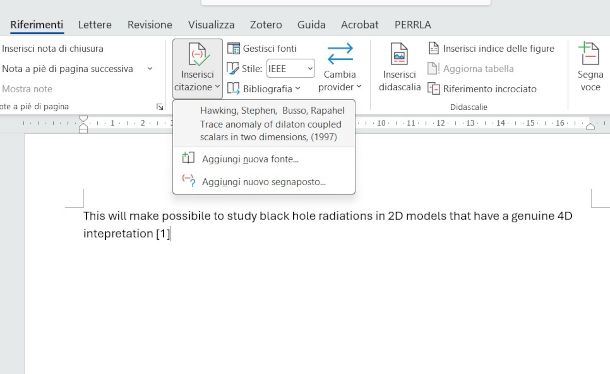Image resolution: width=610 pixels, height=374 pixels.
Task: Open the Revisione tab
Action: (x=150, y=25)
